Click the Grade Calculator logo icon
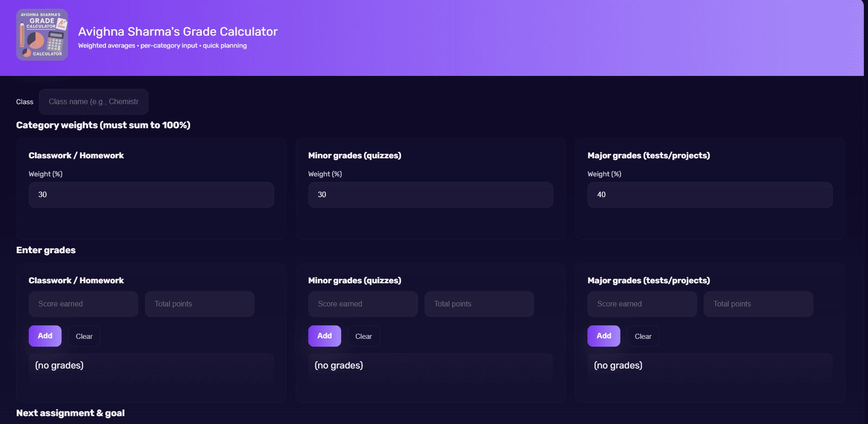This screenshot has height=424, width=868. click(42, 35)
